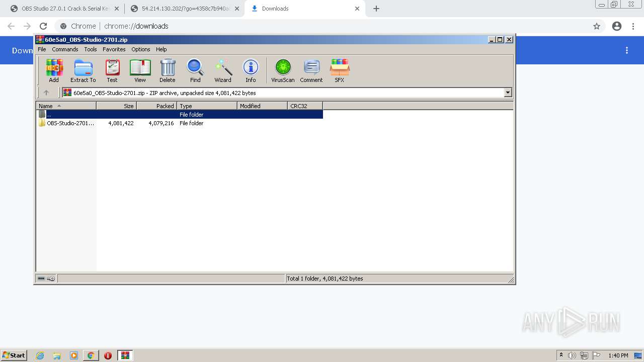Click the drive/key status icon in WinRAR
This screenshot has height=362, width=644.
[46, 279]
